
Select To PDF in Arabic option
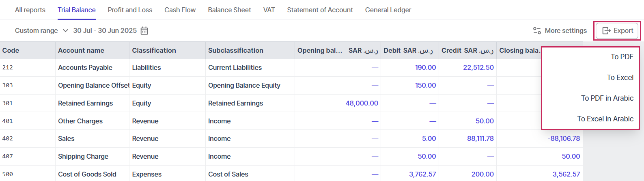[x=607, y=98]
